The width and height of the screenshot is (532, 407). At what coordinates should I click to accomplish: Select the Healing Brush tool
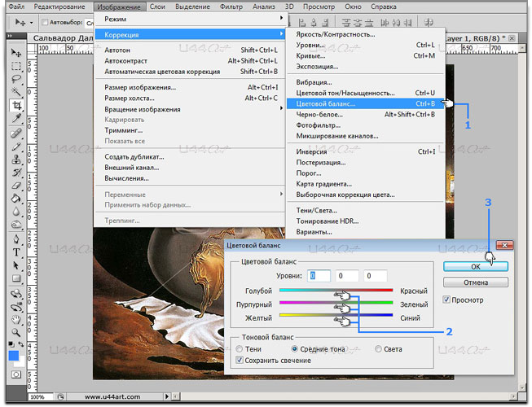pyautogui.click(x=16, y=133)
